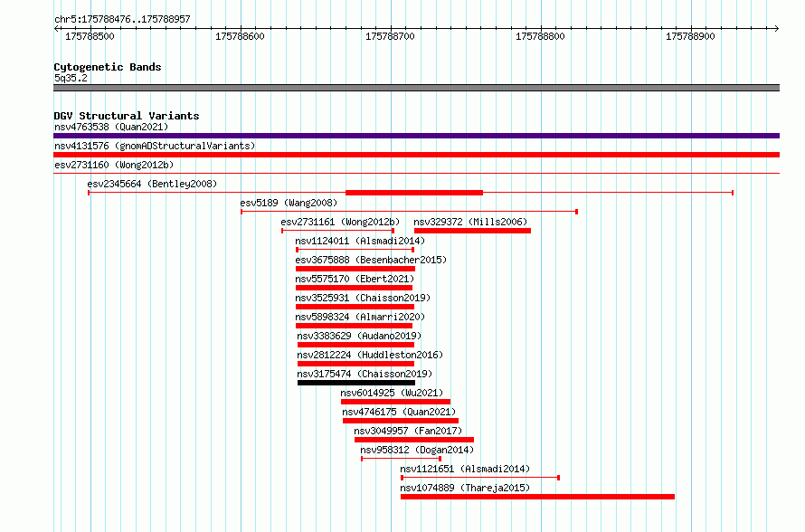Open nsv4746175 (Quan2021) variant label

pyautogui.click(x=398, y=412)
